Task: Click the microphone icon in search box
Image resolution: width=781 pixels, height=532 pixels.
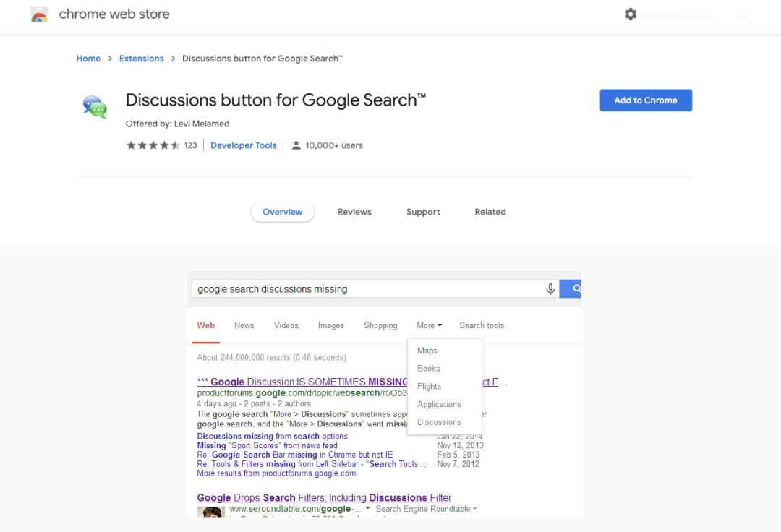Action: [x=550, y=289]
